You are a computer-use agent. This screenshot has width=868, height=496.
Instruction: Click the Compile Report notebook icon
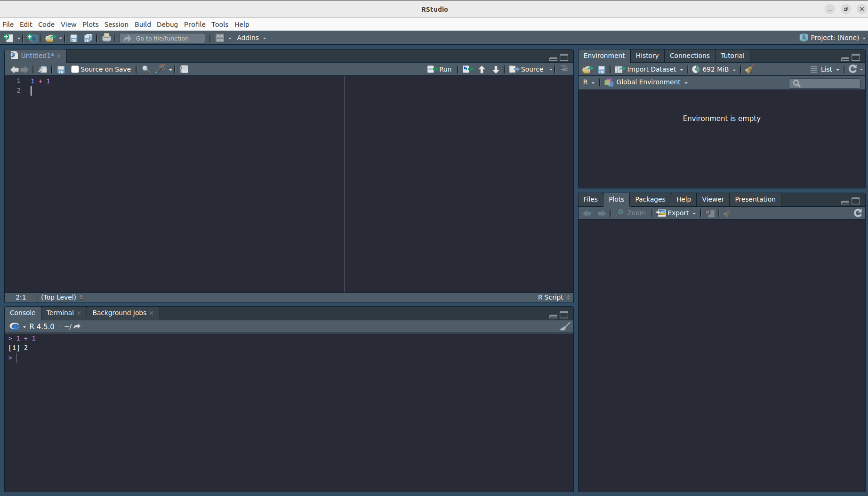tap(185, 69)
